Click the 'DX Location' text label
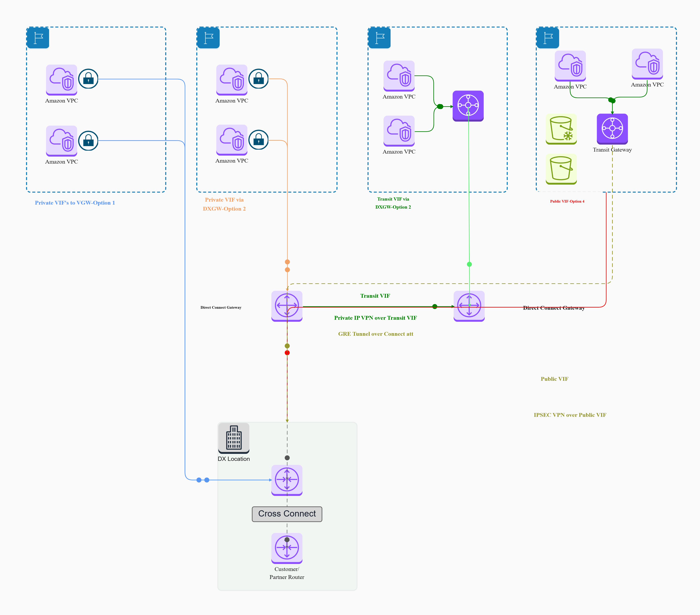The width and height of the screenshot is (700, 615). coord(234,459)
